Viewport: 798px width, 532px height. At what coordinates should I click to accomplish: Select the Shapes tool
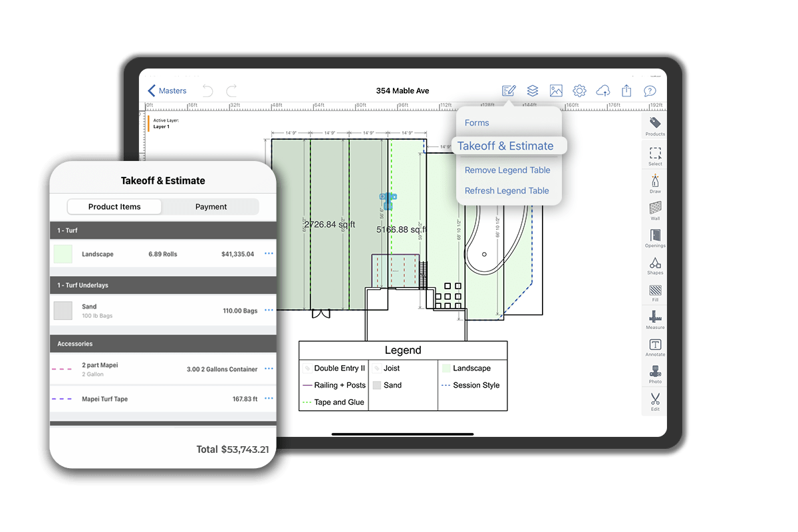point(654,264)
